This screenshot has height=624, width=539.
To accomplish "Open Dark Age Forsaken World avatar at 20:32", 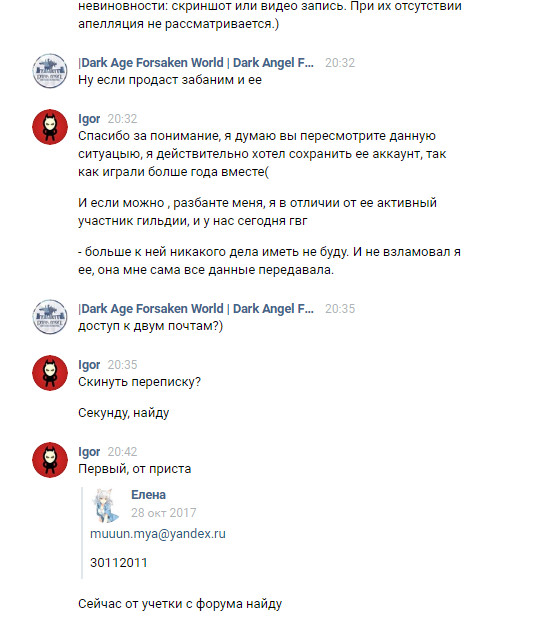I will pyautogui.click(x=50, y=71).
